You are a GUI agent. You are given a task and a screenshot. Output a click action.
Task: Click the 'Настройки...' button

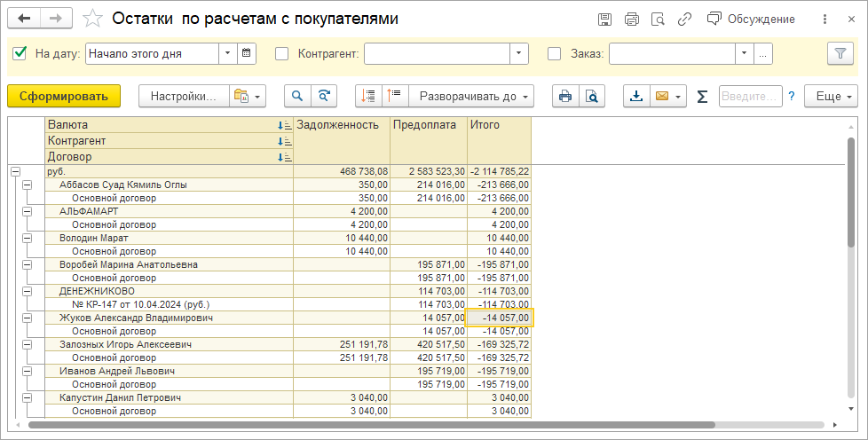(182, 96)
